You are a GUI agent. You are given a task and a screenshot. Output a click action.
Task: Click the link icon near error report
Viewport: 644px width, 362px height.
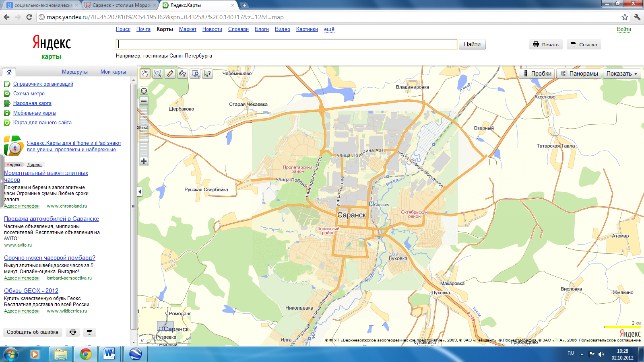click(x=89, y=332)
